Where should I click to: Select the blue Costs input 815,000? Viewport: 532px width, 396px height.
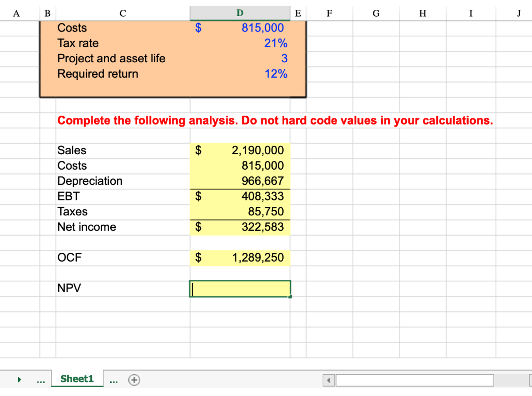click(240, 28)
